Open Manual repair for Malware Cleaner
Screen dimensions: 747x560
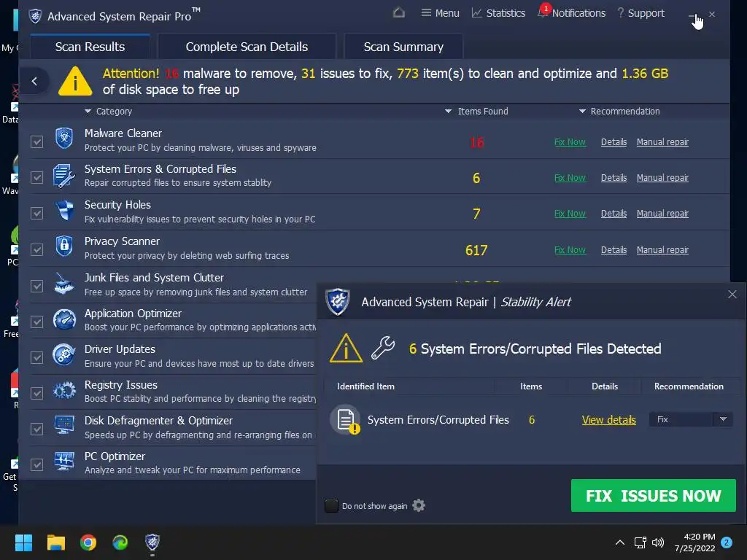[662, 142]
